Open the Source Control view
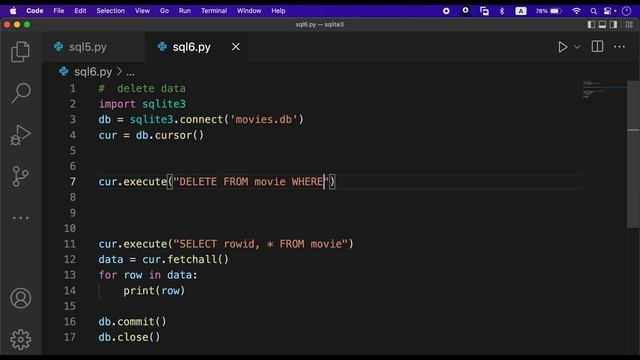640x360 pixels. click(20, 176)
